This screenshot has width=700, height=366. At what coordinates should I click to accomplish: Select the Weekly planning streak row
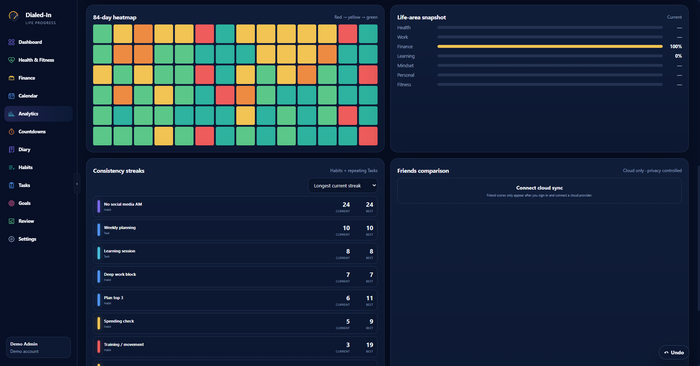click(x=235, y=230)
